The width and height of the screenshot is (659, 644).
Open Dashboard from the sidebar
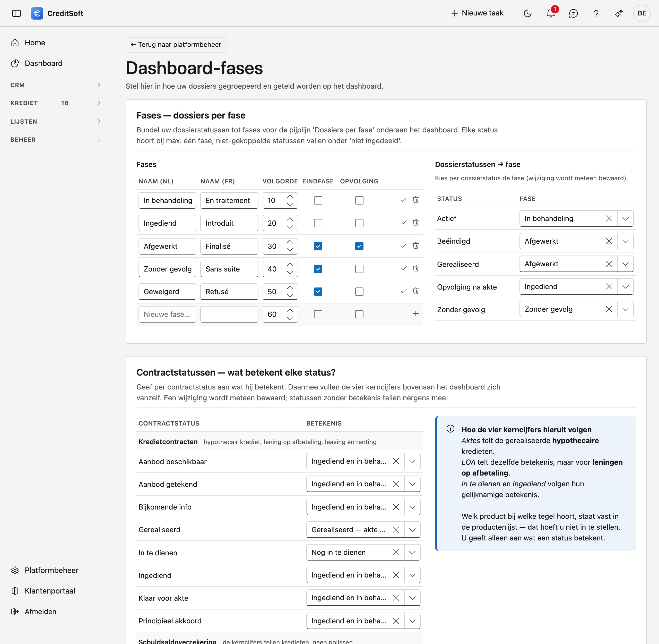click(56, 63)
